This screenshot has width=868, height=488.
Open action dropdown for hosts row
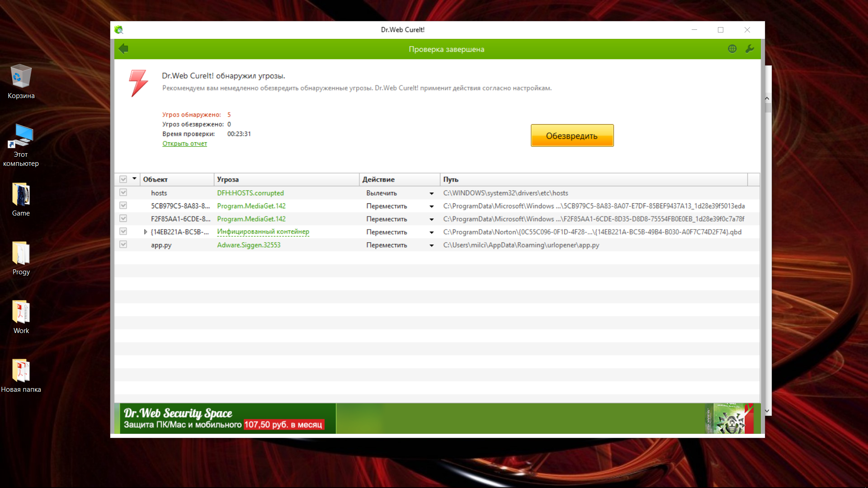pos(432,193)
